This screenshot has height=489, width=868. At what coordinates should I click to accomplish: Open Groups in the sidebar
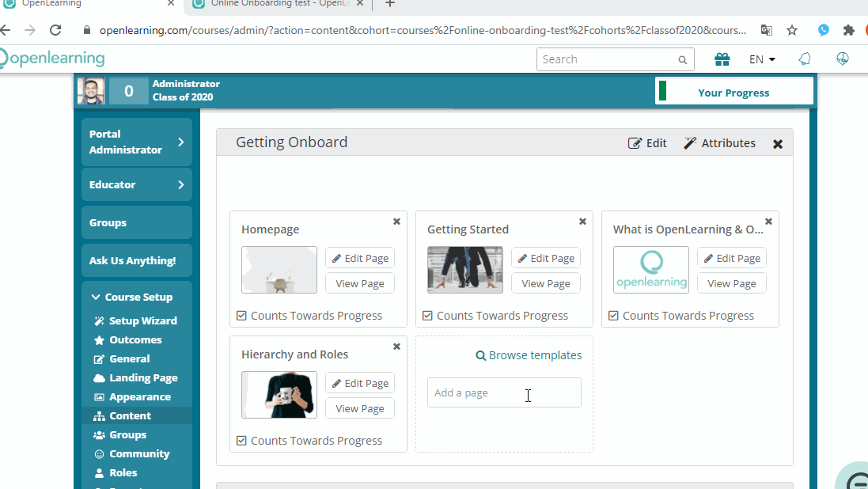pos(137,222)
